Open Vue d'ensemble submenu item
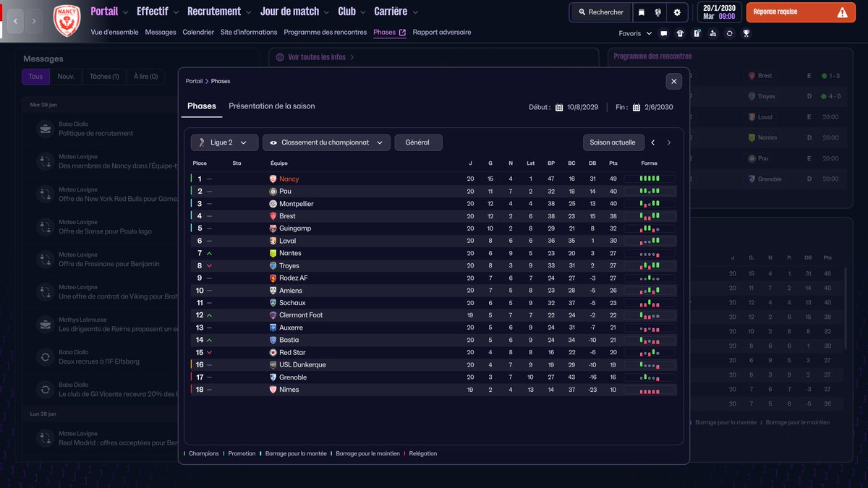This screenshot has height=488, width=868. click(115, 33)
